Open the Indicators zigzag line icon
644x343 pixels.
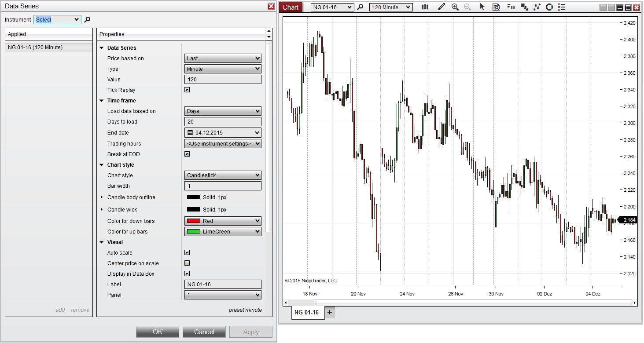click(537, 7)
